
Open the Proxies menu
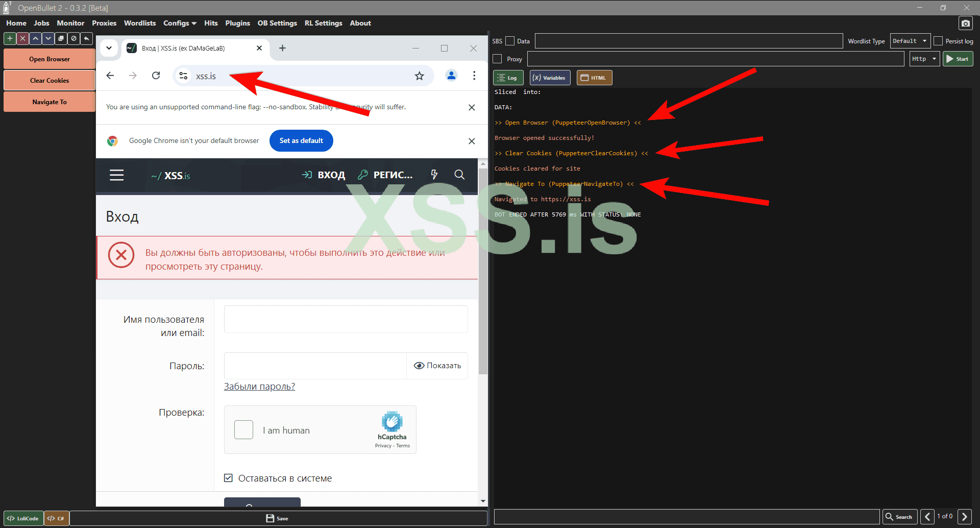click(x=104, y=23)
